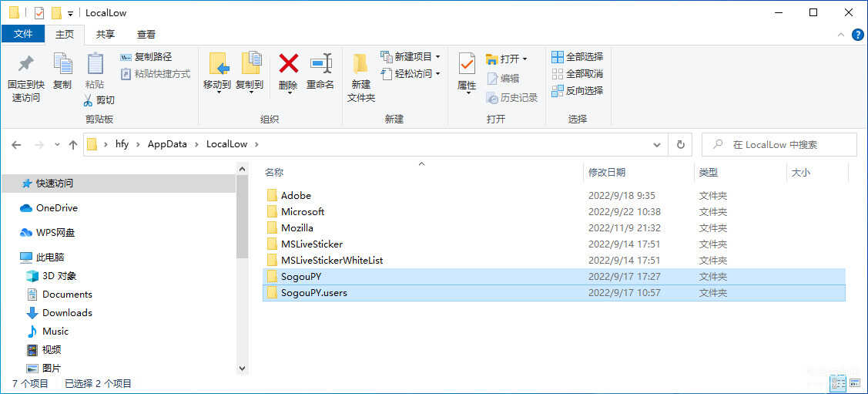Go back with the left arrow

(17, 145)
